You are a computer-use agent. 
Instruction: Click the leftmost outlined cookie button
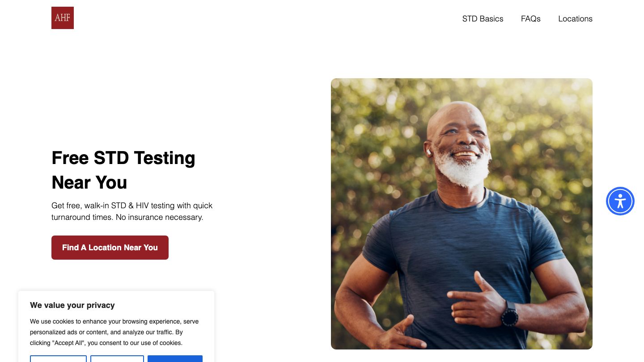tap(58, 358)
